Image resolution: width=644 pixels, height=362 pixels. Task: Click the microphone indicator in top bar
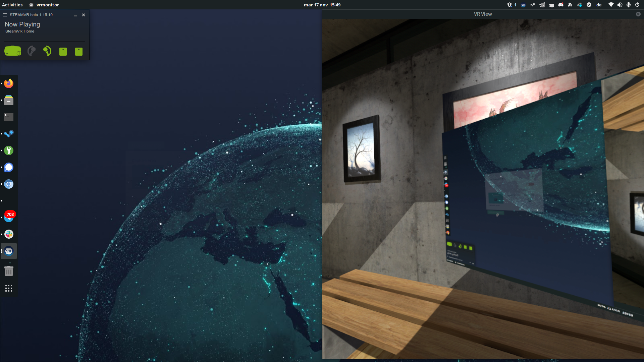629,5
